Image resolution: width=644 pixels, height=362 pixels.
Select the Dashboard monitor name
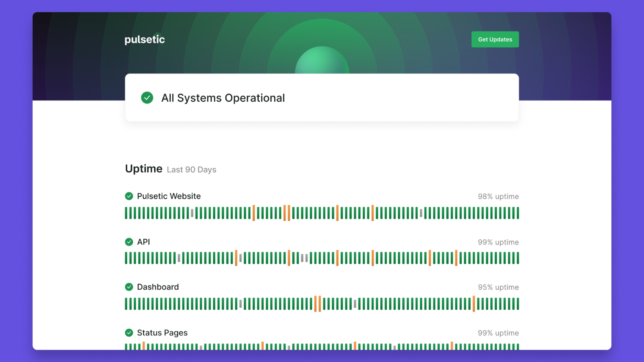tap(158, 287)
